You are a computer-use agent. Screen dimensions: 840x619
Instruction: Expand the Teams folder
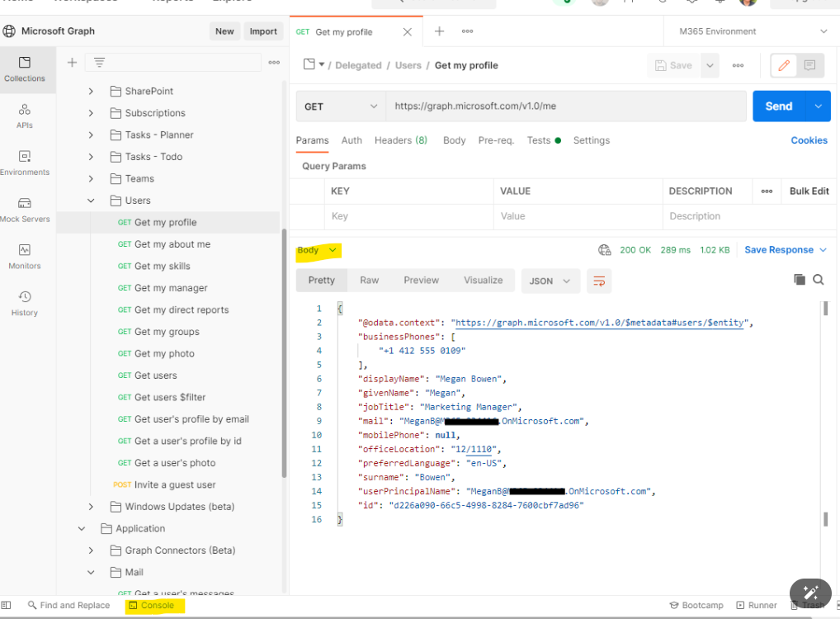tap(91, 178)
